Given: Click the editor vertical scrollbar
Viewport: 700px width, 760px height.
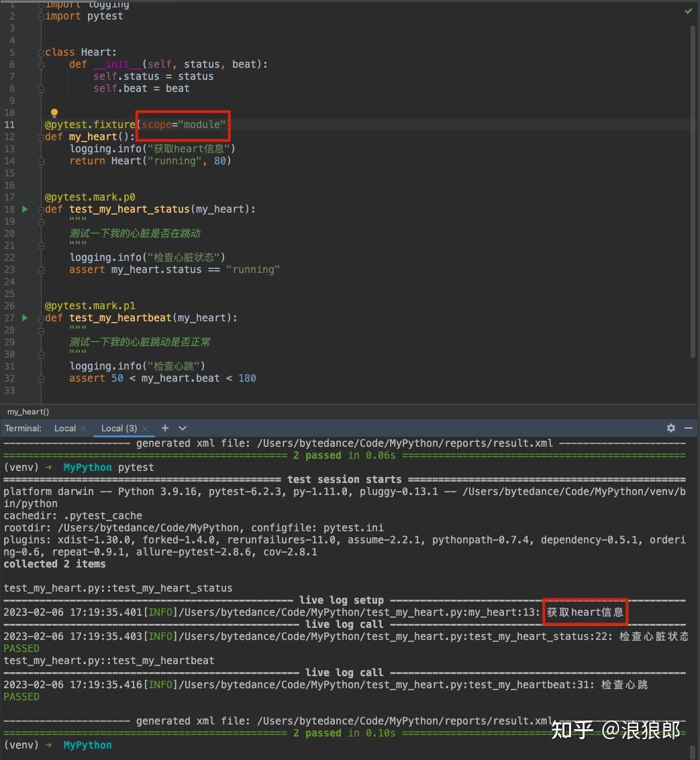Looking at the screenshot, I should click(695, 201).
